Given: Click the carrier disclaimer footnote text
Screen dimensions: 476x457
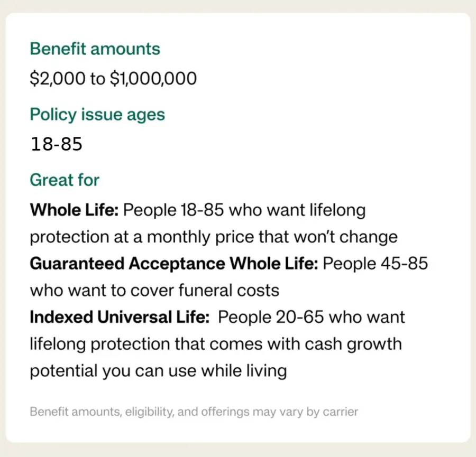Looking at the screenshot, I should pos(194,412).
